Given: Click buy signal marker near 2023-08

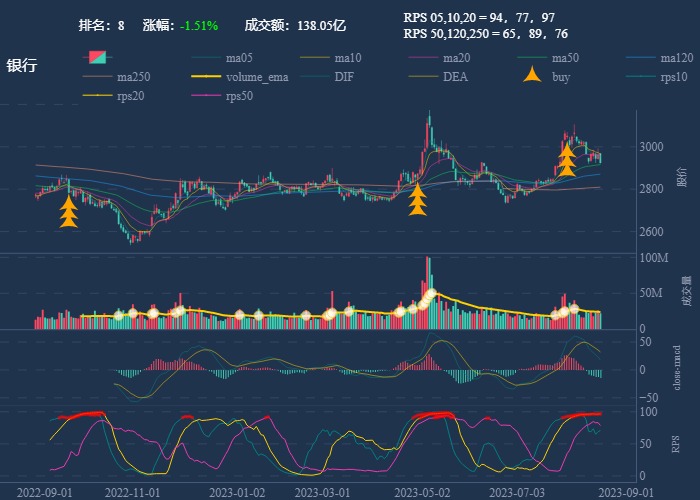Looking at the screenshot, I should 567,158.
